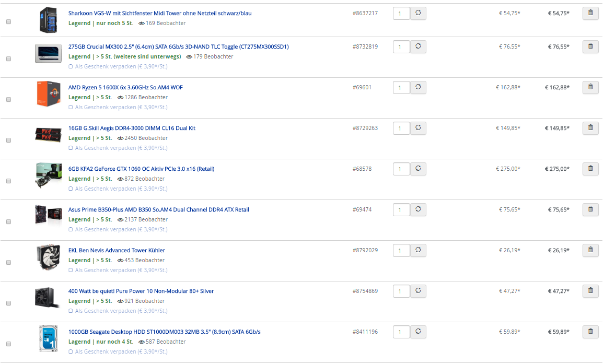Open 6GB KFA2 GeForce GTX 1060 link
Image resolution: width=604 pixels, height=364 pixels.
click(142, 169)
